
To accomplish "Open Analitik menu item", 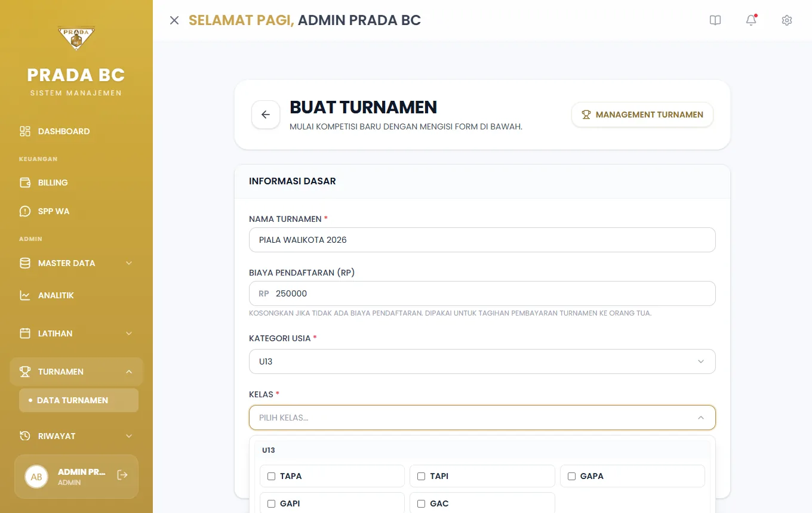I will click(x=76, y=295).
